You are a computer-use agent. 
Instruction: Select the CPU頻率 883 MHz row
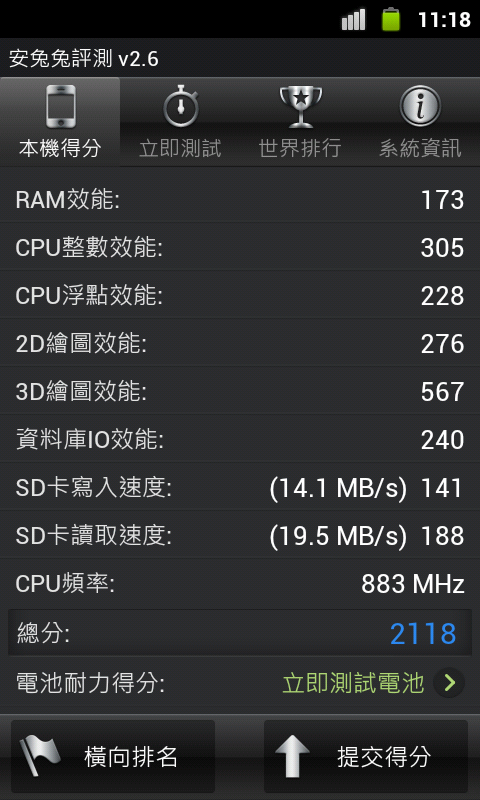pyautogui.click(x=240, y=584)
